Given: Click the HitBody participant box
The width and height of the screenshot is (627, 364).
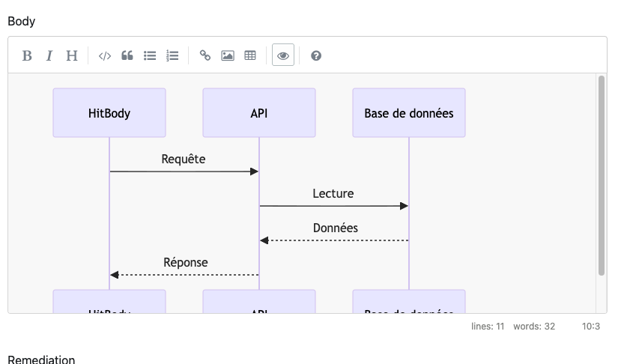Looking at the screenshot, I should tap(109, 113).
